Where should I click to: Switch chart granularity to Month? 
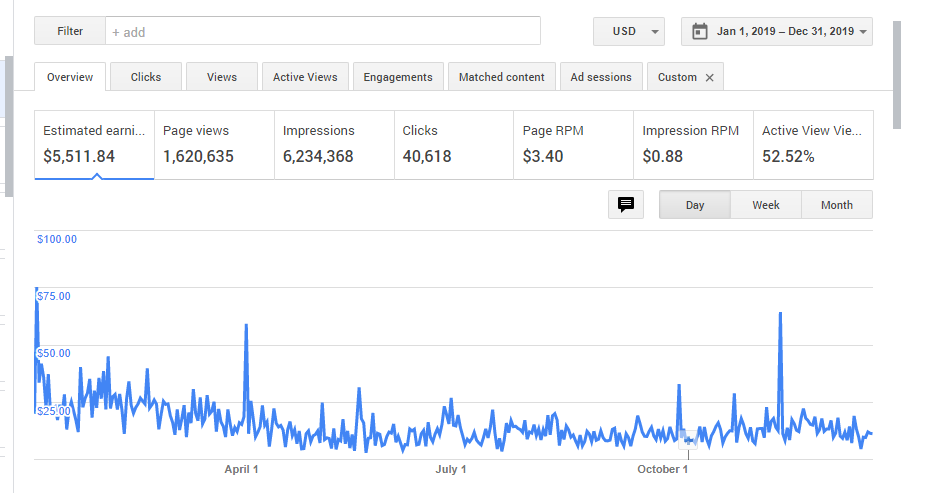(x=836, y=205)
